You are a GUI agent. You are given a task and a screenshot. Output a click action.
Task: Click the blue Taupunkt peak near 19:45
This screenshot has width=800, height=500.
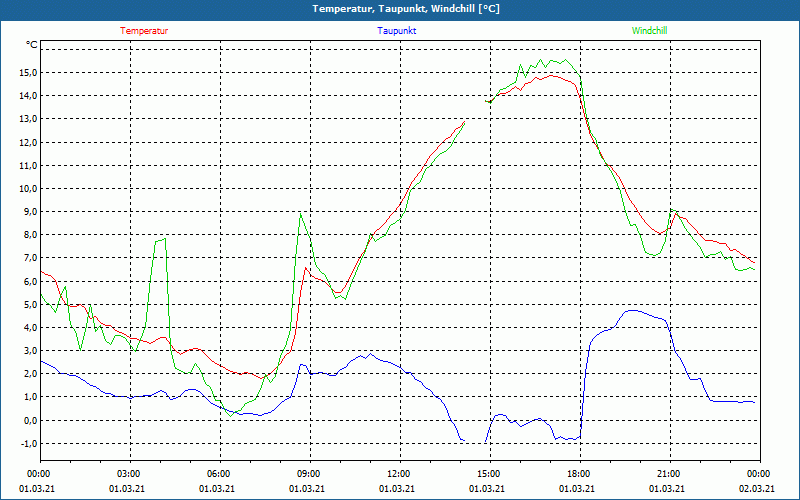click(633, 310)
